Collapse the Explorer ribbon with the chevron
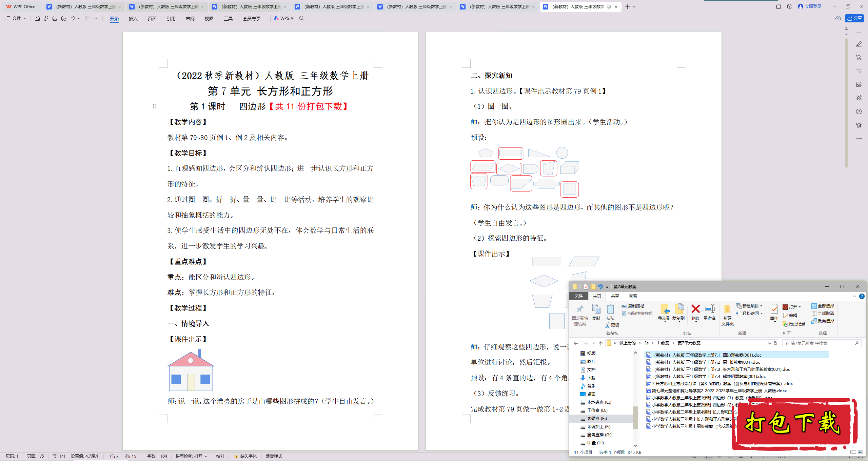 pyautogui.click(x=854, y=296)
